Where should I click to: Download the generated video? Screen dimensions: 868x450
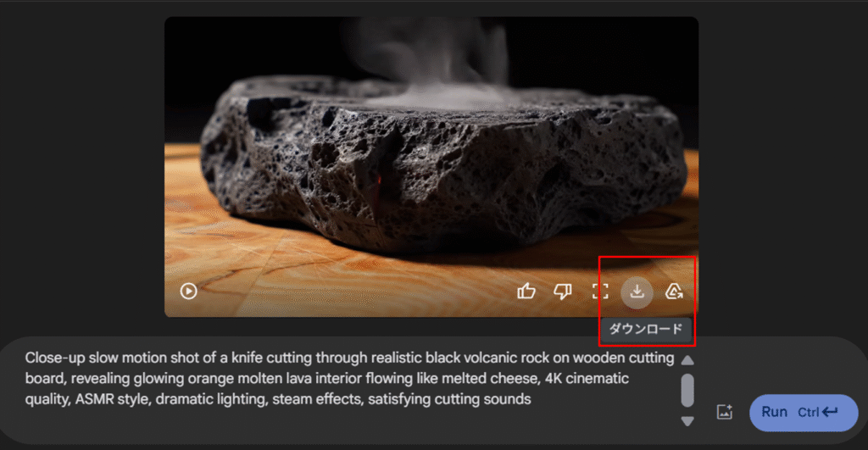(x=637, y=292)
